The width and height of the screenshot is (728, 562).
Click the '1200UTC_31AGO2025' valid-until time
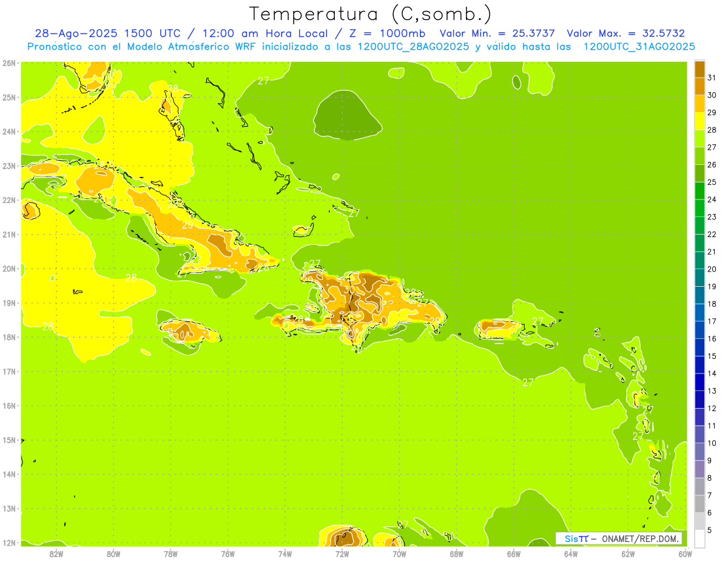click(639, 47)
